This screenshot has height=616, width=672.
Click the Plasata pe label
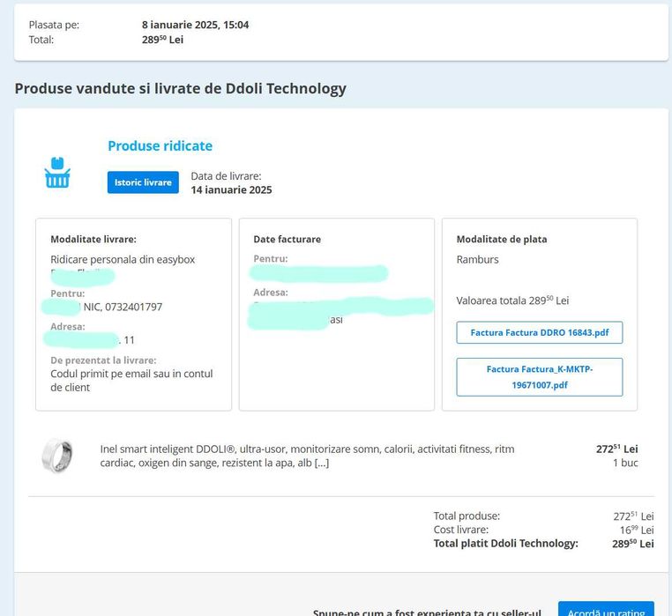(54, 25)
